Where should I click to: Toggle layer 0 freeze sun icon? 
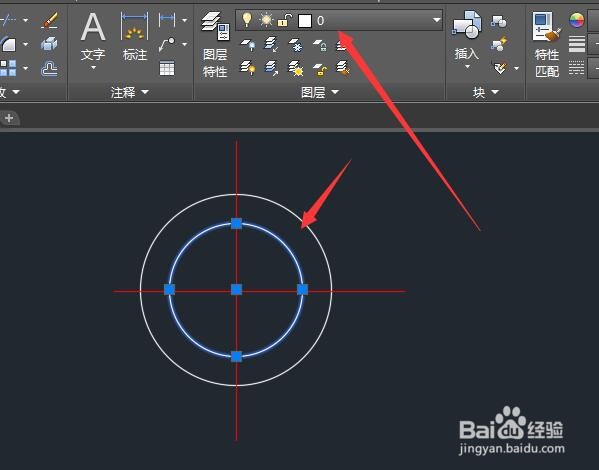click(266, 20)
